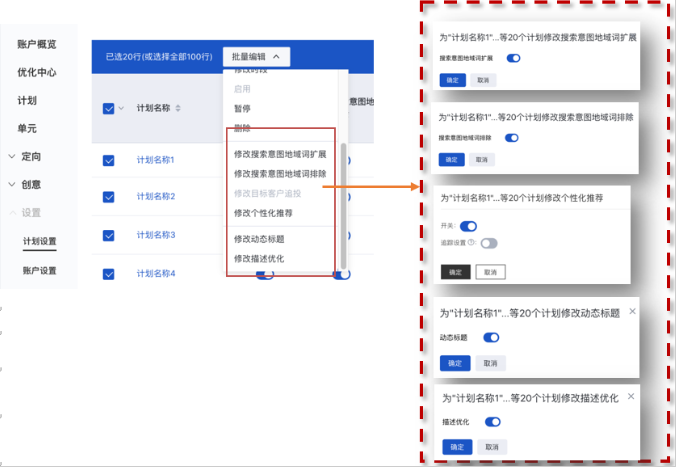Choose 修改搜索意图地域词排除 menu entry
678x470 pixels.
(280, 173)
